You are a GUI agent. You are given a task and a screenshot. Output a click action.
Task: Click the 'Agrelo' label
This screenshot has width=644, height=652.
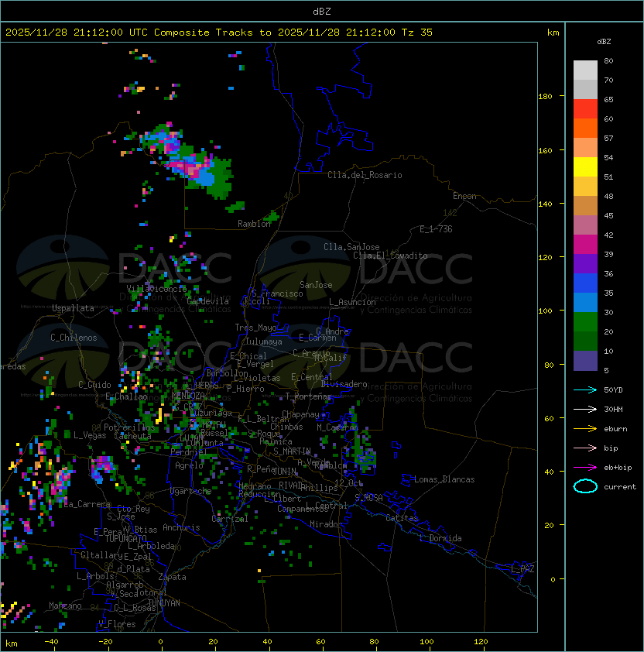point(189,465)
